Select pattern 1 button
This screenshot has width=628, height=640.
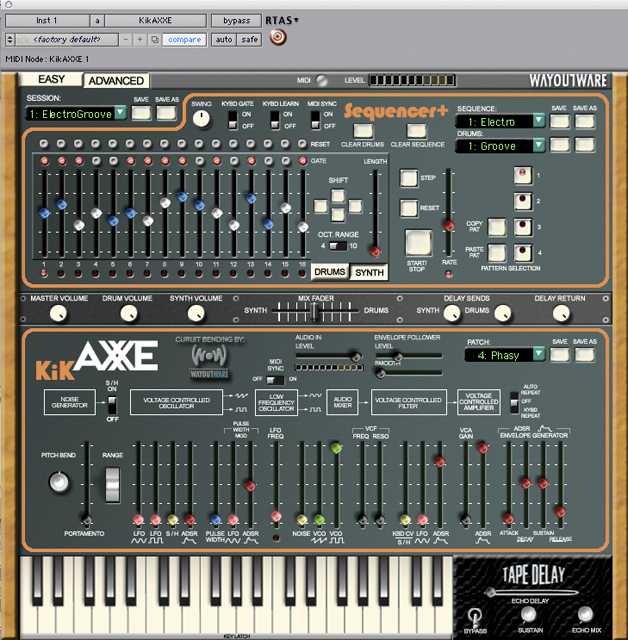523,176
